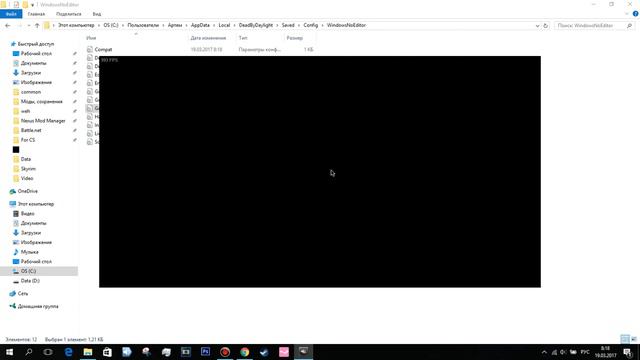Open pinned Загрузки in quick access
The width and height of the screenshot is (640, 360).
[31, 73]
